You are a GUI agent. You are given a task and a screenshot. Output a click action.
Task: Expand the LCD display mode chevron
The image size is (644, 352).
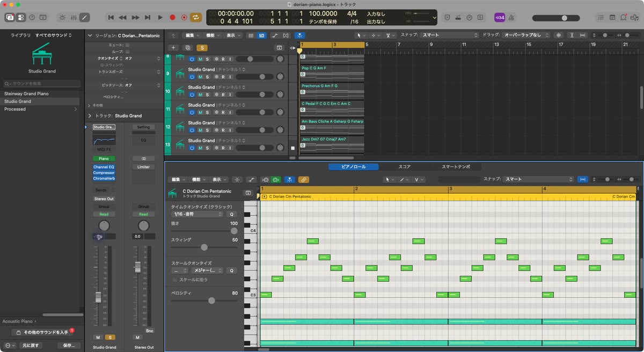tap(434, 17)
